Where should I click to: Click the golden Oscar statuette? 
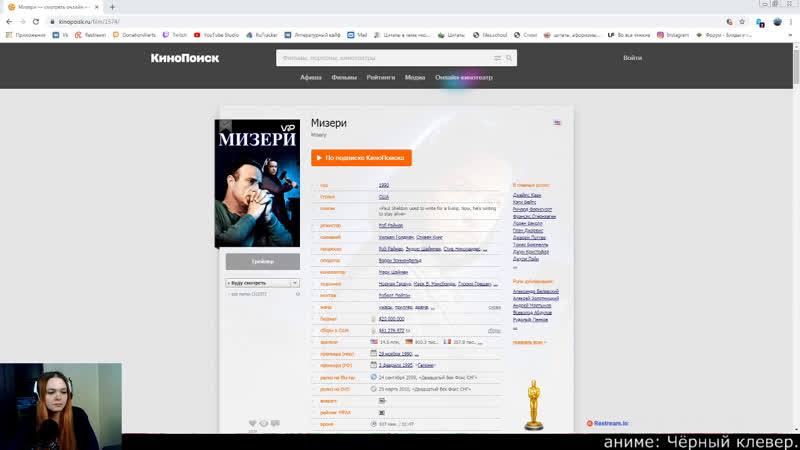click(x=534, y=405)
